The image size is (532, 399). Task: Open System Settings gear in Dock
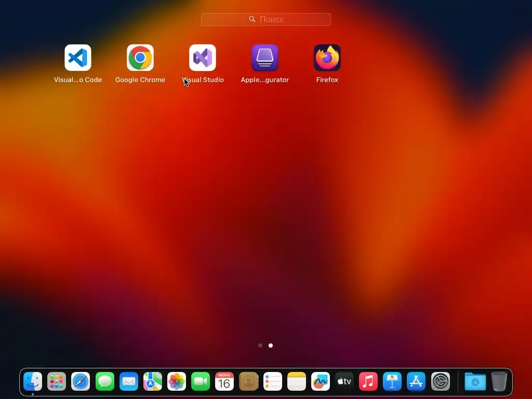click(441, 381)
